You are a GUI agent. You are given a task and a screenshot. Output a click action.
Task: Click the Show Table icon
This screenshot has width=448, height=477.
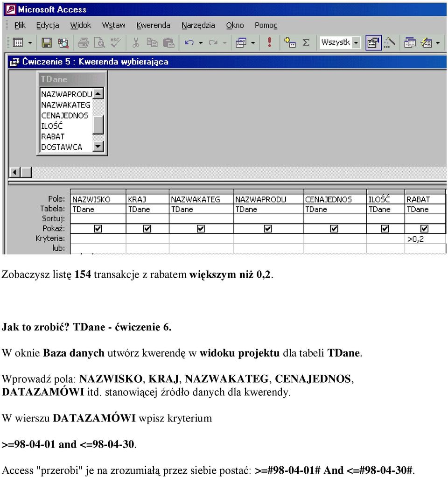[x=289, y=42]
